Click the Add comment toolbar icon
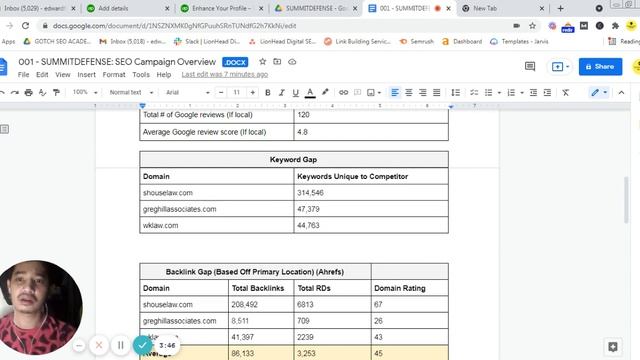Screen dimensions: 640x360 pyautogui.click(x=358, y=93)
